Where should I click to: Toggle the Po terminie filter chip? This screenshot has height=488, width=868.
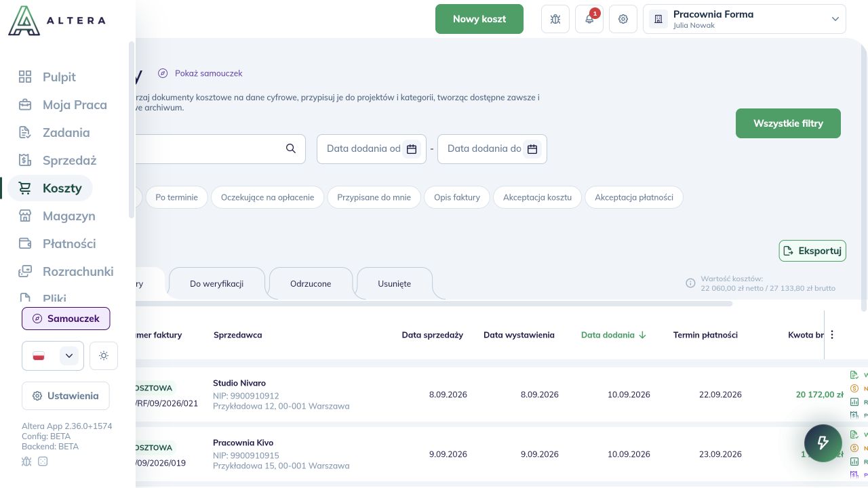click(x=176, y=197)
